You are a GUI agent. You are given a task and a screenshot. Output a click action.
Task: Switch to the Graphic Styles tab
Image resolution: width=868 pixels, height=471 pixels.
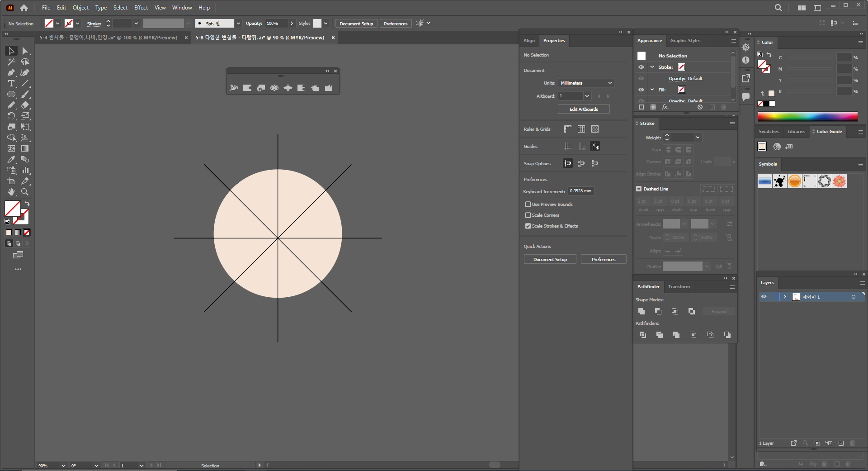(x=685, y=41)
